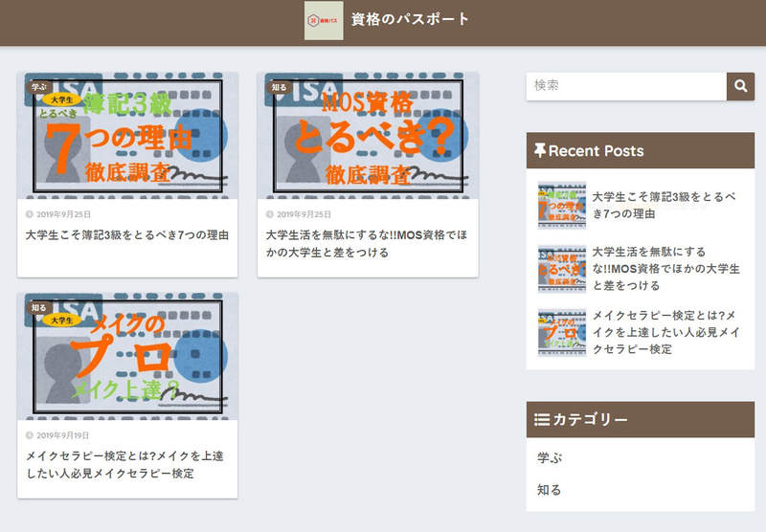The image size is (766, 532).
Task: Open Recent Posts link for 簿記3級 article
Action: click(664, 205)
